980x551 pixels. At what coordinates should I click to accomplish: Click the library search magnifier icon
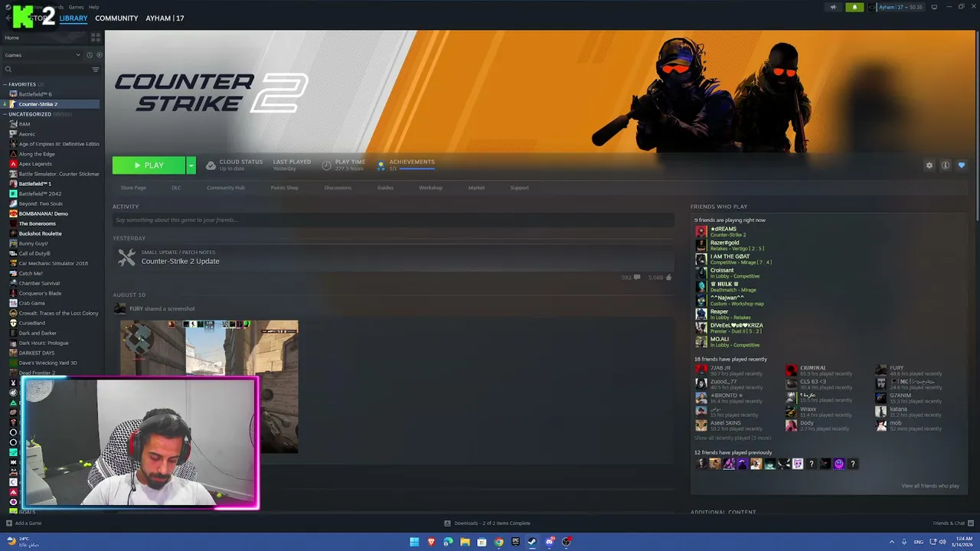click(8, 70)
